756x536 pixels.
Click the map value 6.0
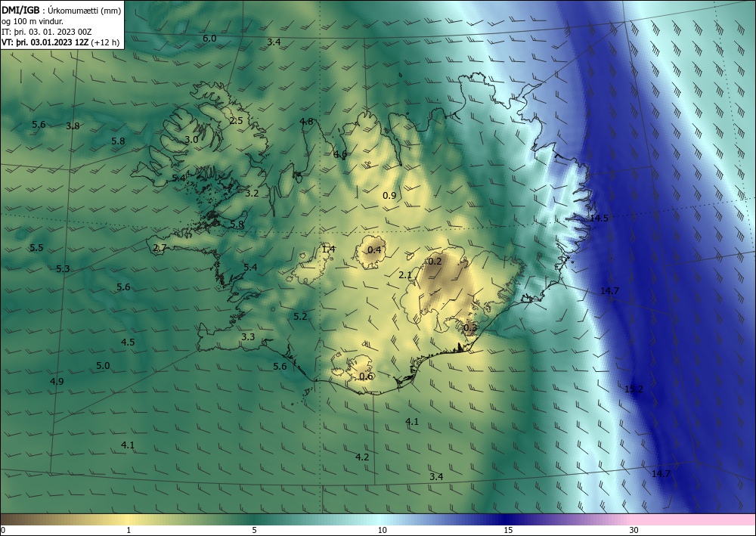(209, 39)
